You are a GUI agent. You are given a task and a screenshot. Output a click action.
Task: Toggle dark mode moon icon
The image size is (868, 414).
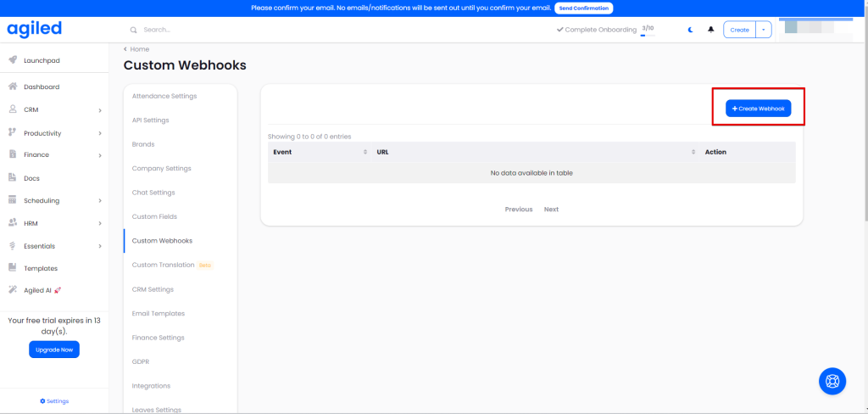tap(690, 30)
